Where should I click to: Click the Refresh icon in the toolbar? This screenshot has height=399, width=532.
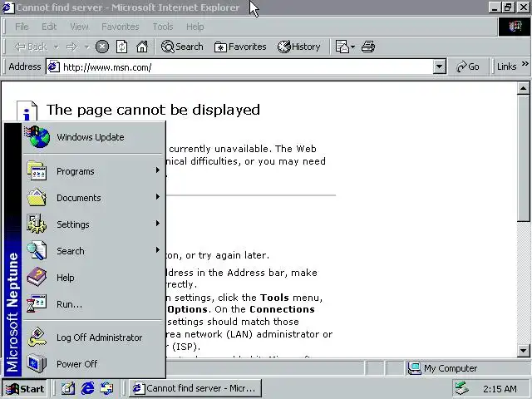122,47
